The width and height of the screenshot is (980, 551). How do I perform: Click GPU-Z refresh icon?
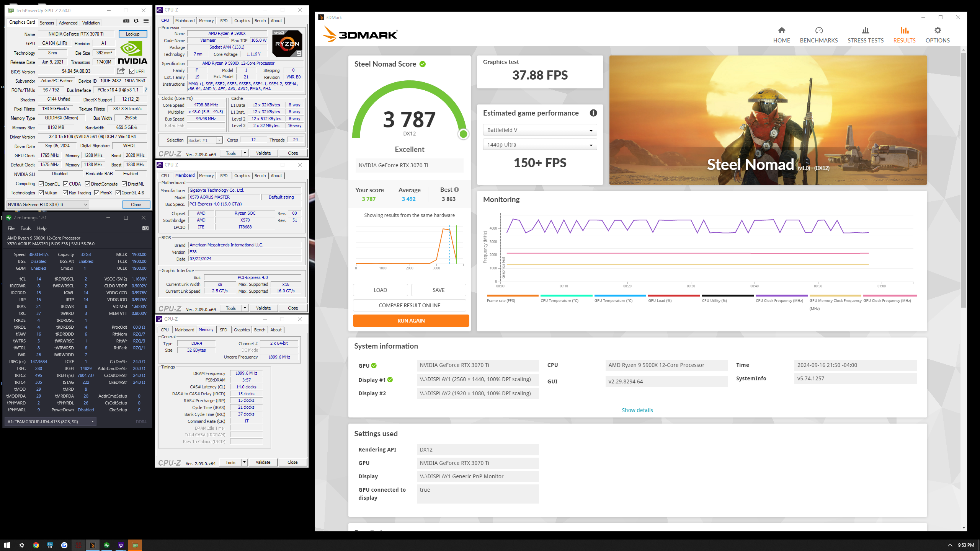click(x=136, y=21)
